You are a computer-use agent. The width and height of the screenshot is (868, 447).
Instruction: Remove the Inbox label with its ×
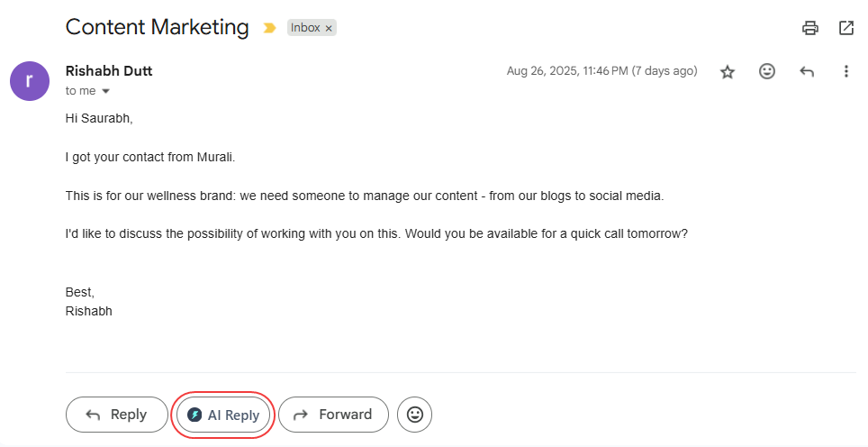329,28
